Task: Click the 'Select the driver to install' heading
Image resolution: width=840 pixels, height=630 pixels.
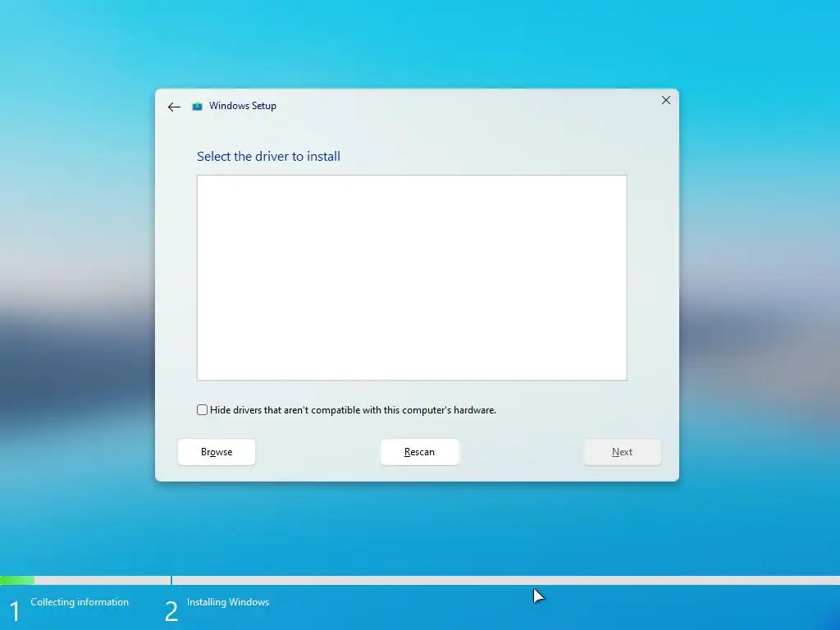Action: click(268, 157)
